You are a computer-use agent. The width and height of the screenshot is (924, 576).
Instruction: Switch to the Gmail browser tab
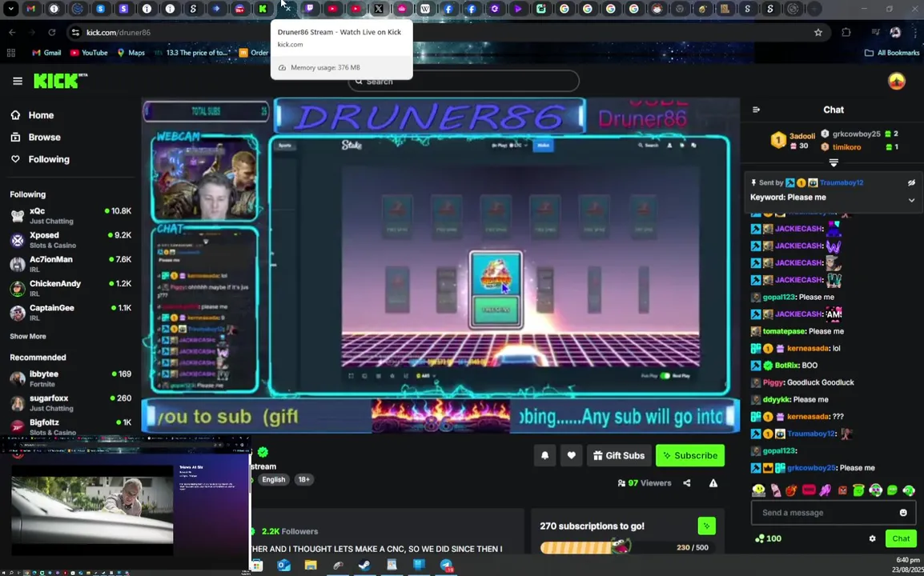30,9
